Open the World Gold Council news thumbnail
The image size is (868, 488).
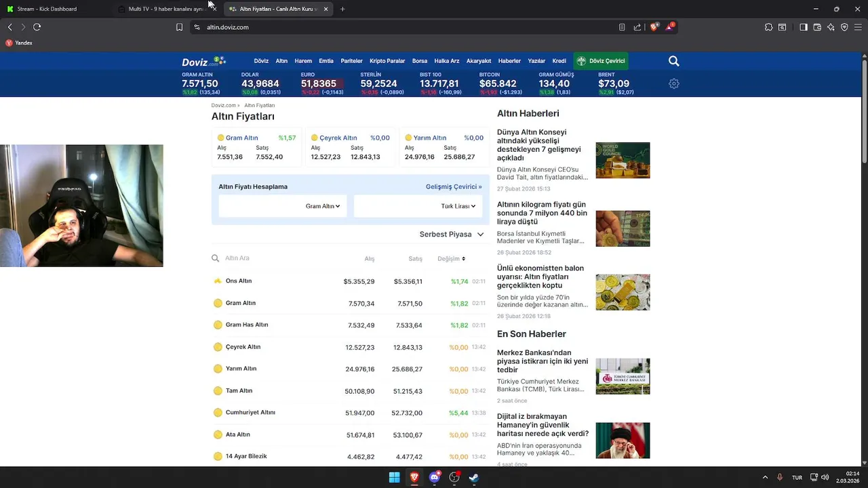[x=623, y=161]
